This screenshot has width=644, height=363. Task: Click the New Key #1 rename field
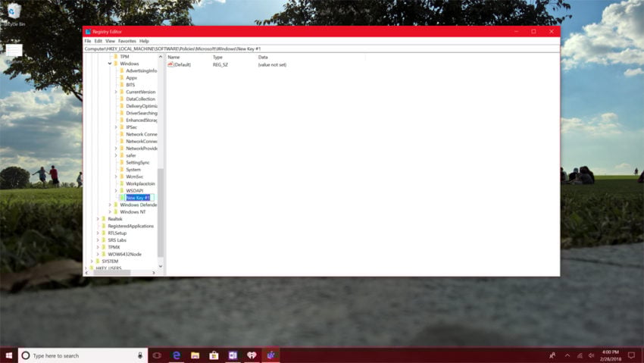click(139, 198)
